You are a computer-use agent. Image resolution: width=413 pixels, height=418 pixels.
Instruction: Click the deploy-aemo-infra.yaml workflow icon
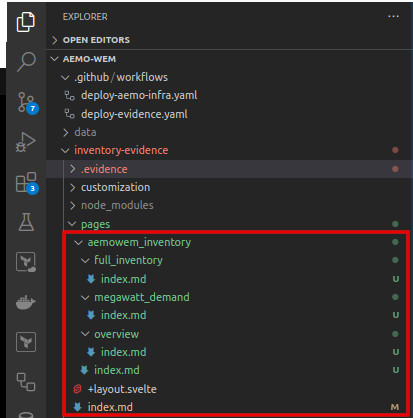pos(69,96)
